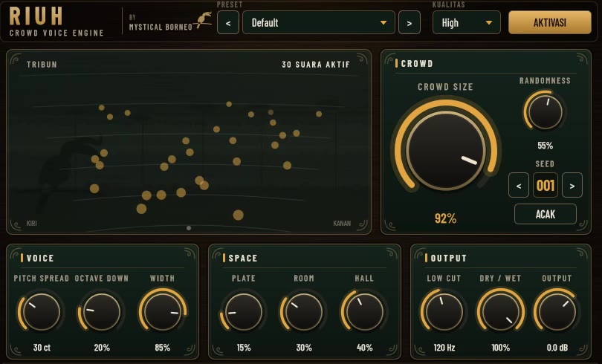Decrease the seed with left arrow

[519, 186]
